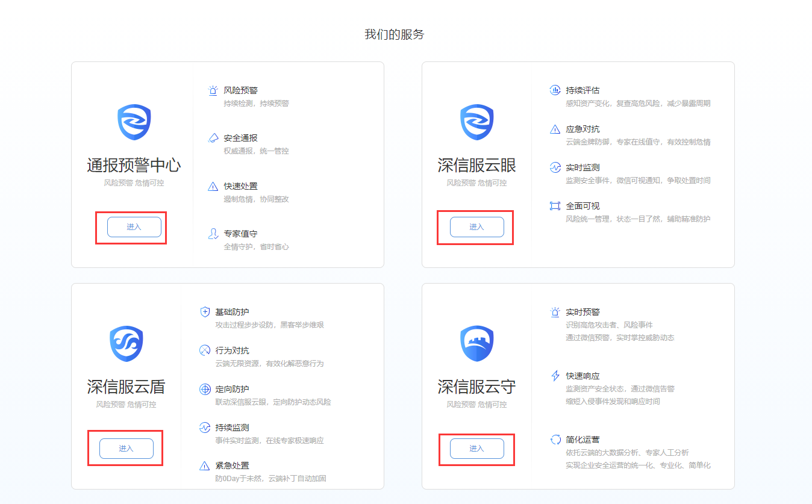812x504 pixels.
Task: Click description 识别高危攻击者、风险事件
Action: tap(609, 325)
